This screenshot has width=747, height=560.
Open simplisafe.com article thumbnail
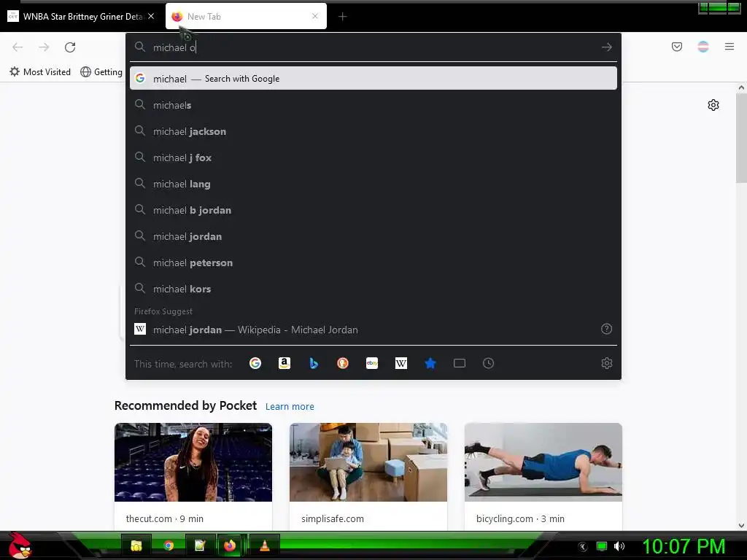368,462
